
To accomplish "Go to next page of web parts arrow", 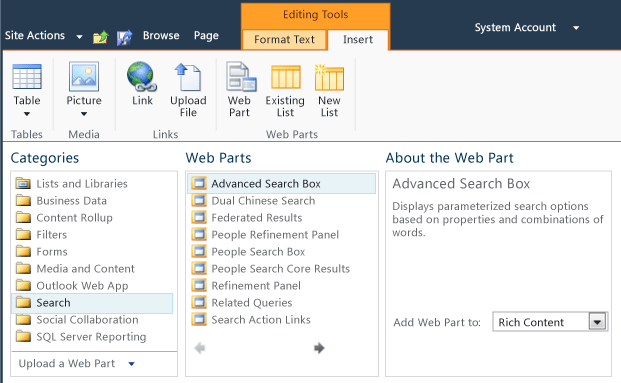I will click(x=319, y=348).
